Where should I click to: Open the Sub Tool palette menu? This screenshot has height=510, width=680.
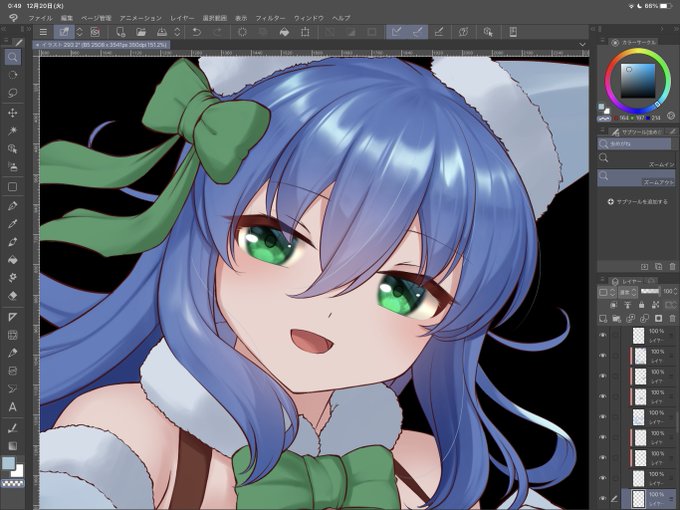pyautogui.click(x=602, y=131)
